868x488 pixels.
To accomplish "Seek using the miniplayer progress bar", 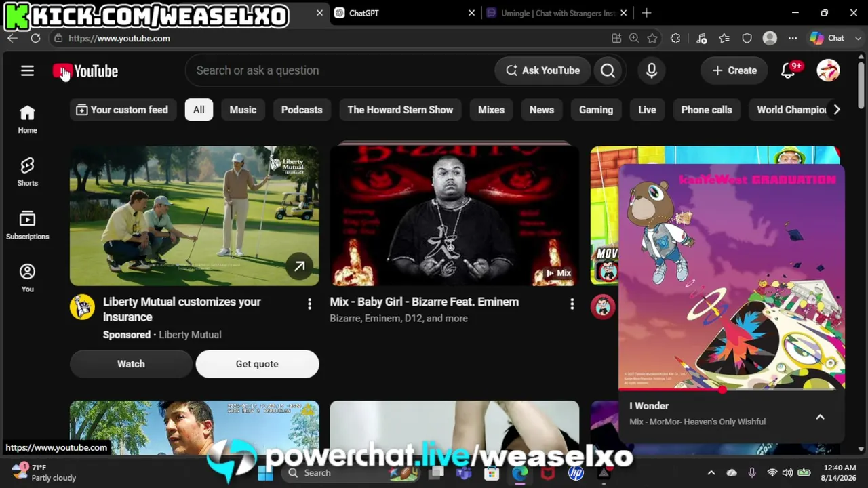I will [732, 390].
